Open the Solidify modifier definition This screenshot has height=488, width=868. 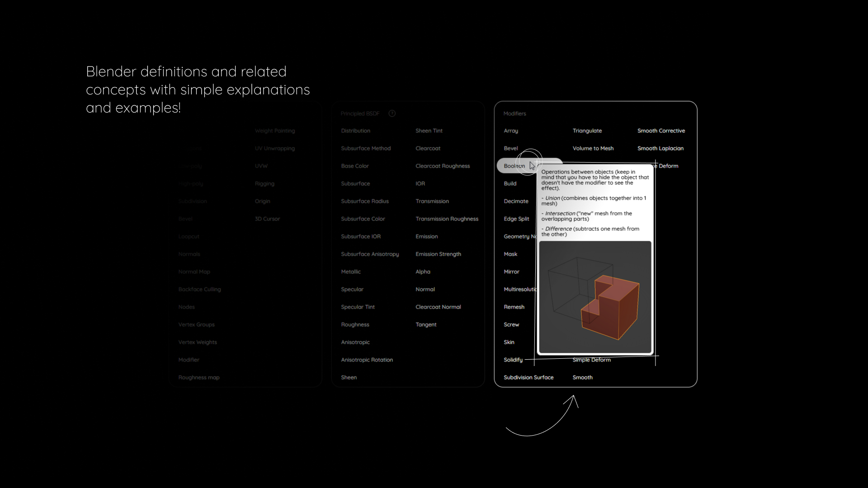(513, 360)
